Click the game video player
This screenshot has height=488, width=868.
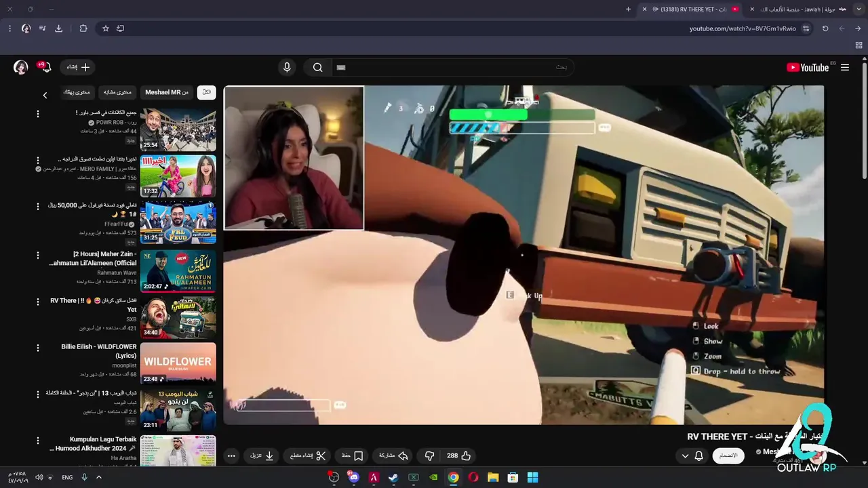tap(524, 255)
